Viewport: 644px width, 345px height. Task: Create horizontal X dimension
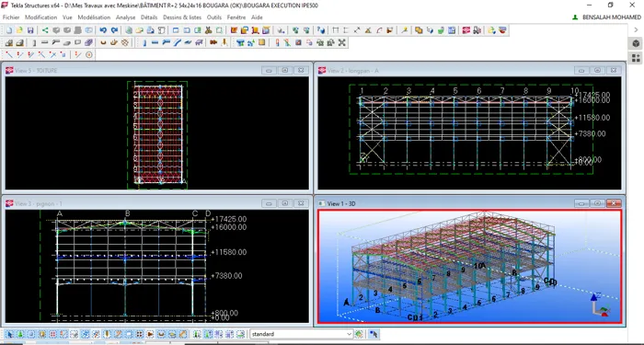point(336,30)
